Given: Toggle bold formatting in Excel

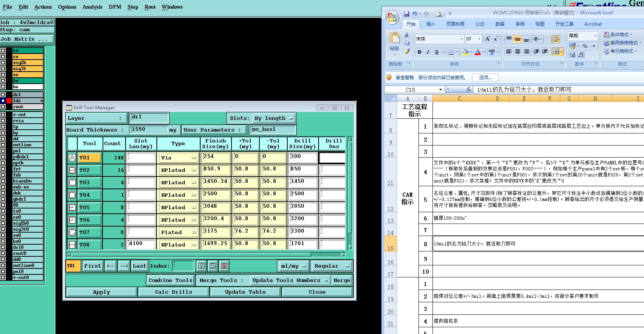Looking at the screenshot, I should 419,52.
